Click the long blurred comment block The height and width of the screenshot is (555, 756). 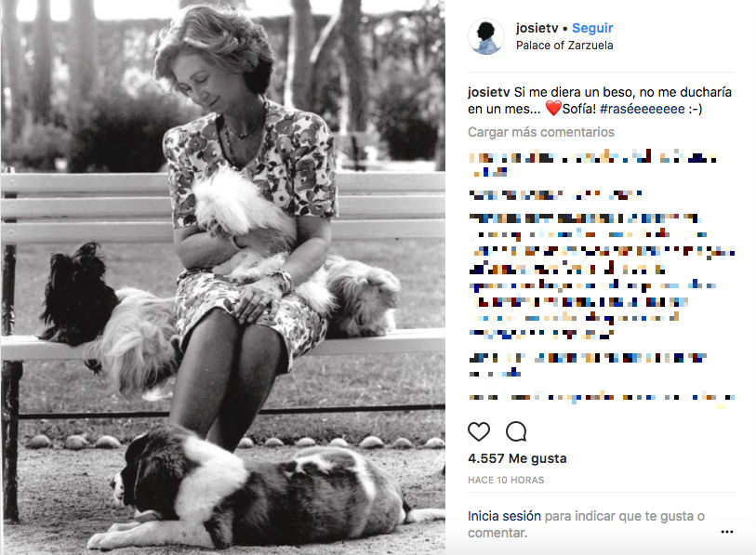click(x=602, y=276)
